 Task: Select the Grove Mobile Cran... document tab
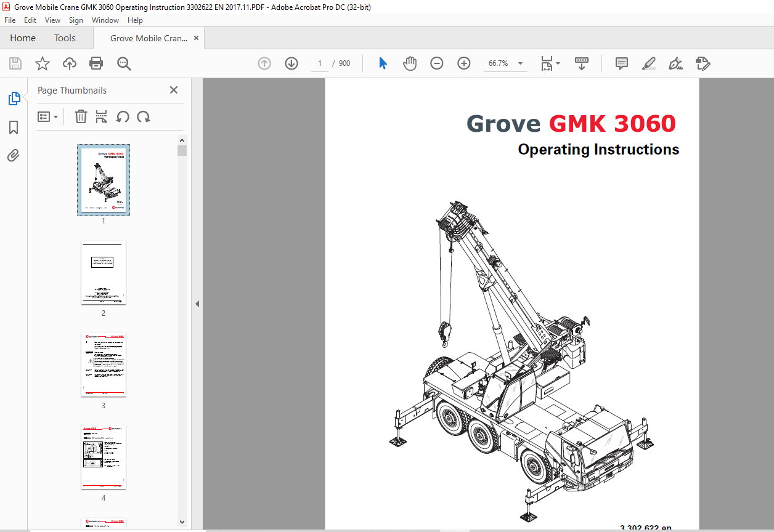[149, 38]
